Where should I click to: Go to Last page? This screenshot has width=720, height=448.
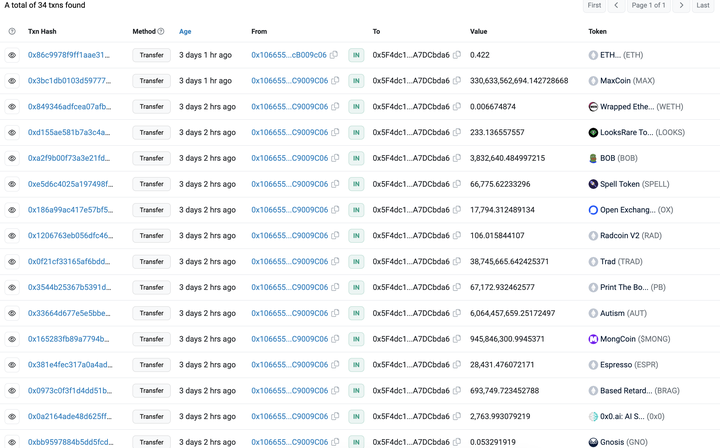click(703, 6)
